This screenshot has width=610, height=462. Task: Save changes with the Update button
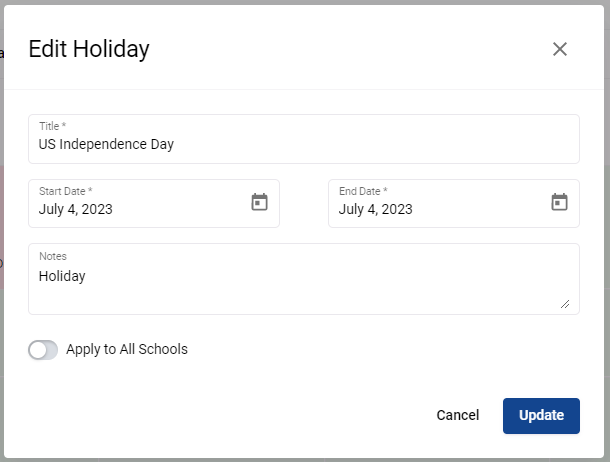click(x=541, y=416)
